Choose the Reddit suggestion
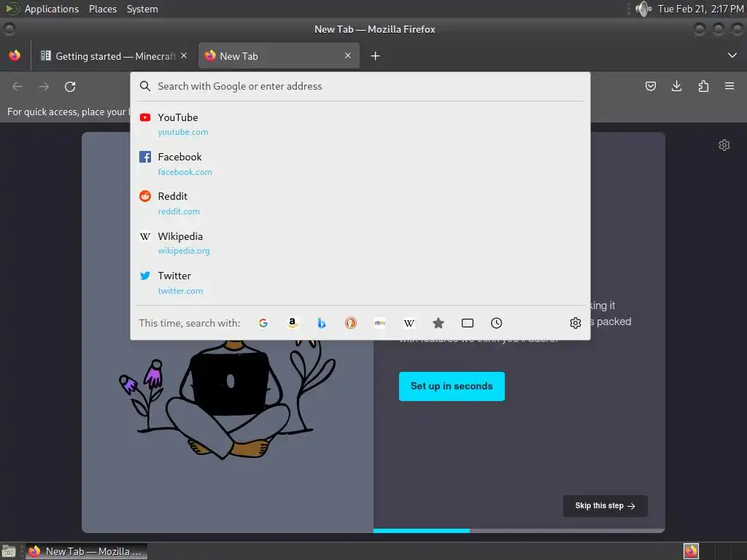 (360, 203)
